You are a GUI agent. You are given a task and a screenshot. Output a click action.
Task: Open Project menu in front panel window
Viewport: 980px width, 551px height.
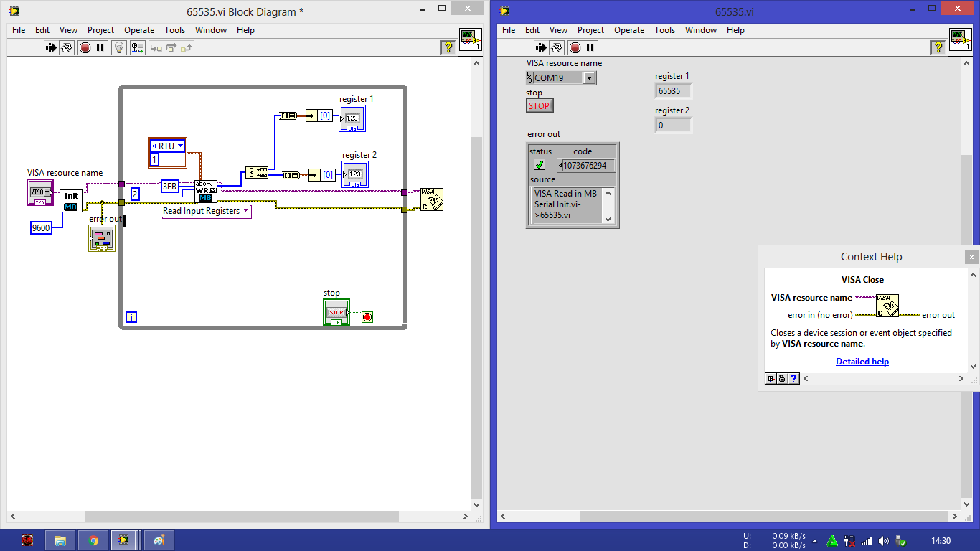click(590, 30)
